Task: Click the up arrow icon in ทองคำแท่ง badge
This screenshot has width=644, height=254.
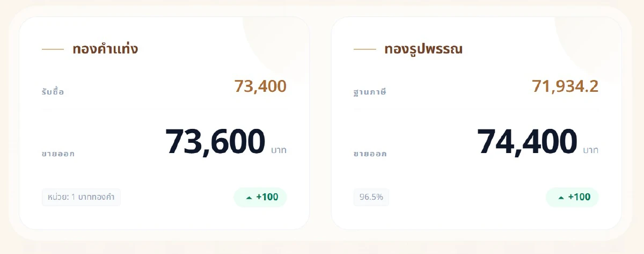Action: pos(248,198)
